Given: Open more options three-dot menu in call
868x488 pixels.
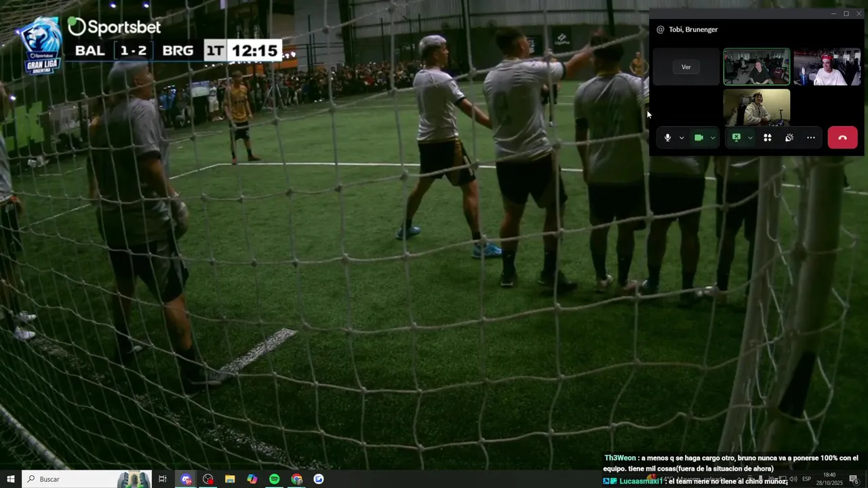Looking at the screenshot, I should (x=811, y=138).
